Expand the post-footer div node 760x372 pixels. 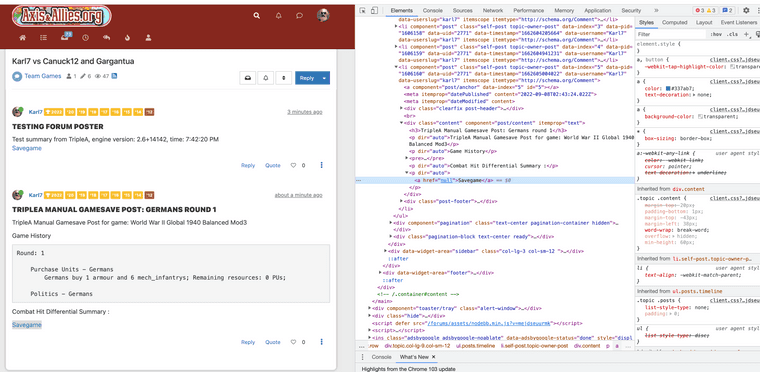tap(401, 201)
